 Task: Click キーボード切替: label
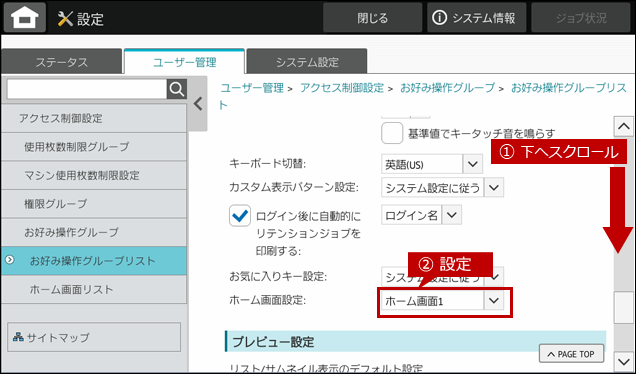267,163
